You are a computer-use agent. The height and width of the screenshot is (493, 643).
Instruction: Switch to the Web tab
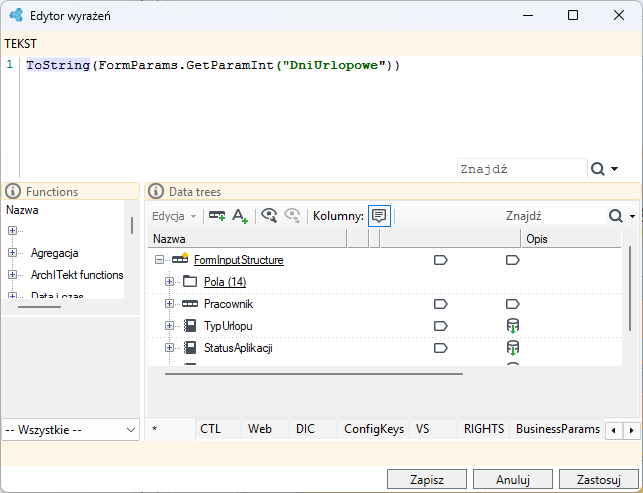coord(265,429)
